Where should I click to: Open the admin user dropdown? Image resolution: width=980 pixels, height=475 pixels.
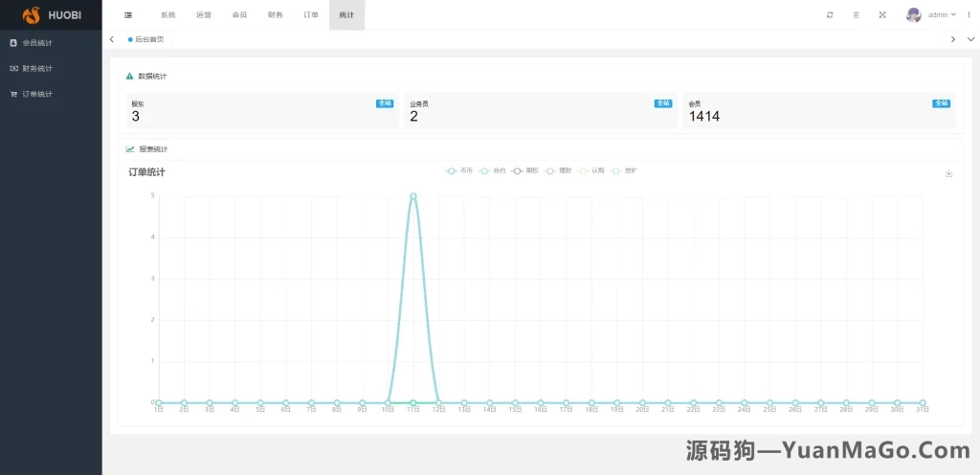942,15
